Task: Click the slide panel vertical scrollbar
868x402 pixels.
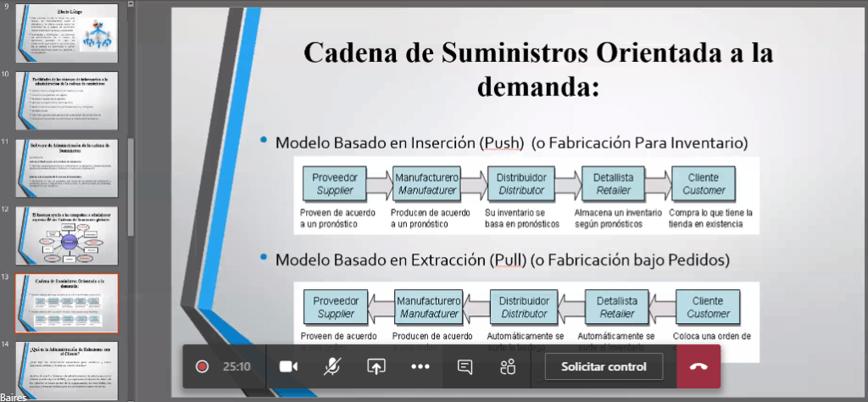Action: click(131, 187)
